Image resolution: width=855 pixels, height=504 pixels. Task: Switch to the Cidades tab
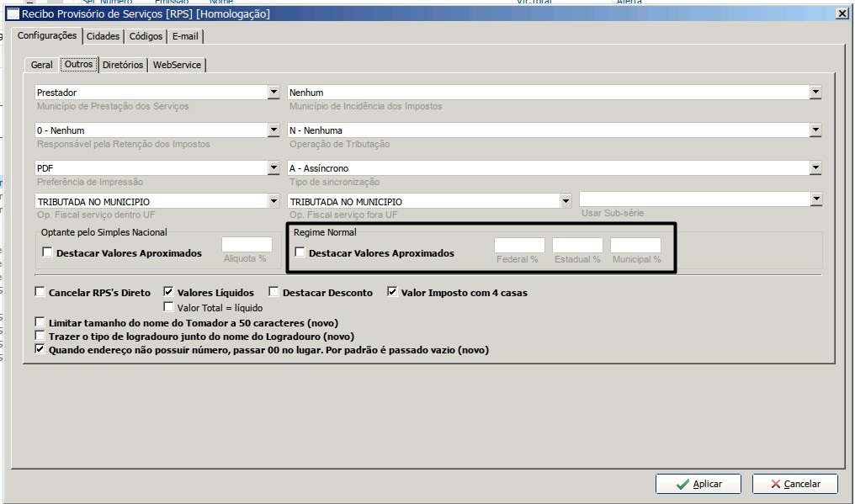coord(103,36)
